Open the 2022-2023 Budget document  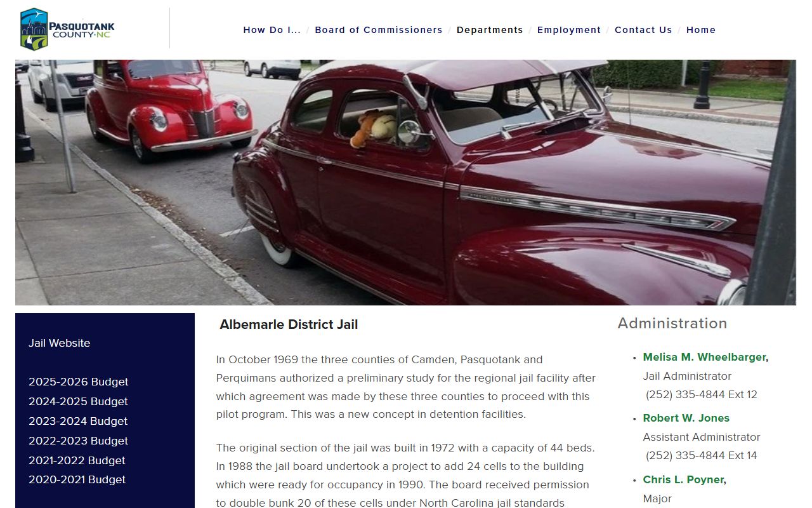pos(78,441)
